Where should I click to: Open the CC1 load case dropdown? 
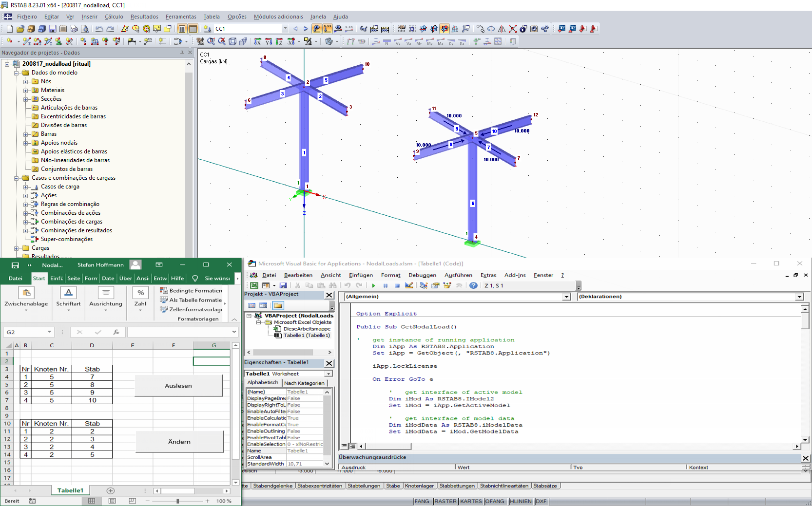click(x=285, y=29)
